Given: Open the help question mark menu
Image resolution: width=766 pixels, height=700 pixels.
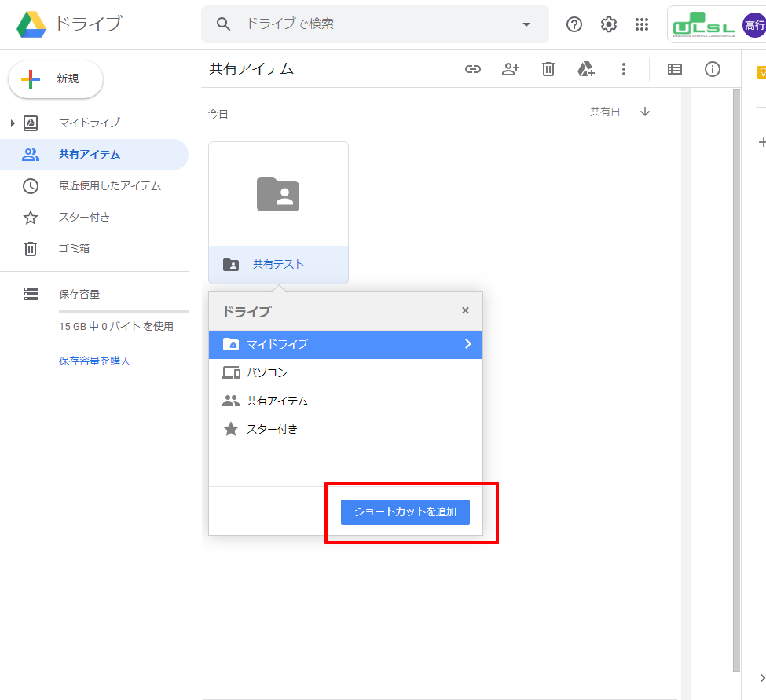Looking at the screenshot, I should (574, 24).
